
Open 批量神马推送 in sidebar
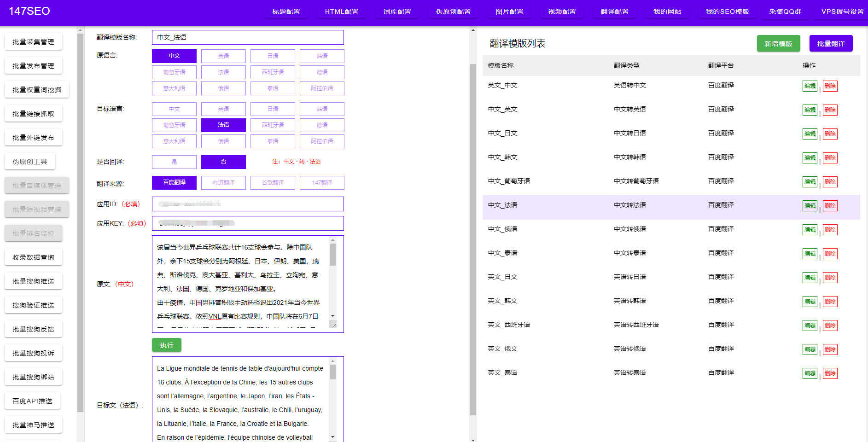tap(33, 425)
